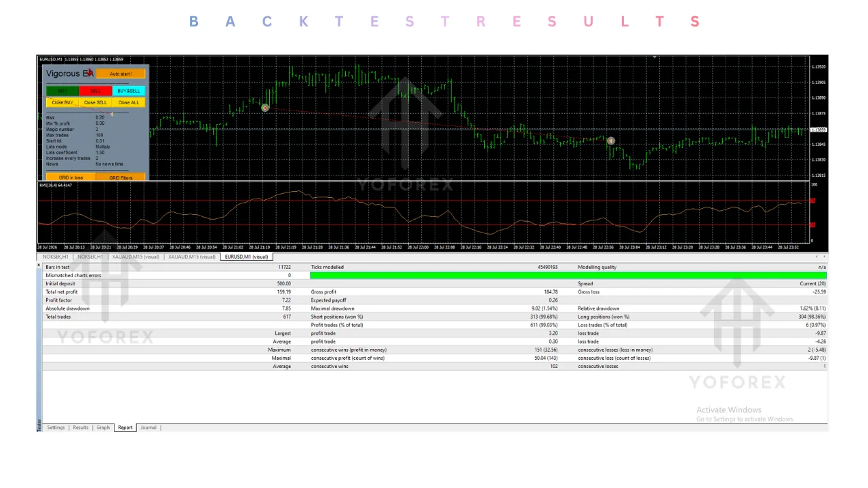The width and height of the screenshot is (868, 488).
Task: Click the Maximal drawdown value 9.02 (1.54%)
Action: pos(545,308)
